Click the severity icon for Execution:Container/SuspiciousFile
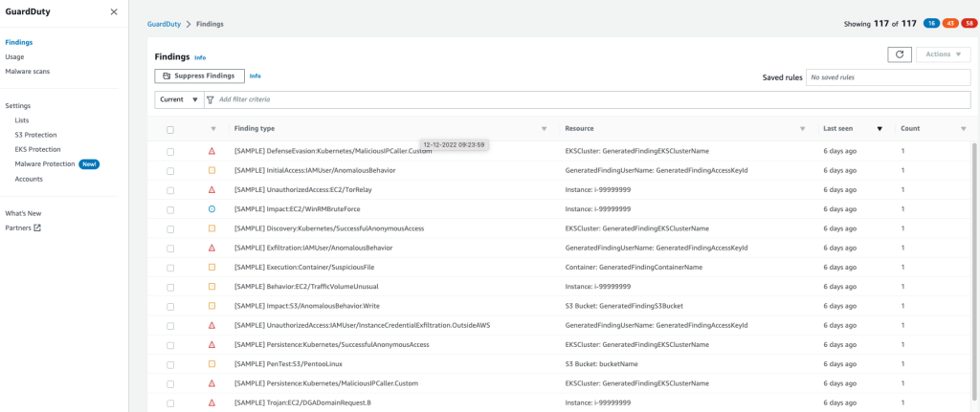The image size is (980, 412). pyautogui.click(x=212, y=267)
